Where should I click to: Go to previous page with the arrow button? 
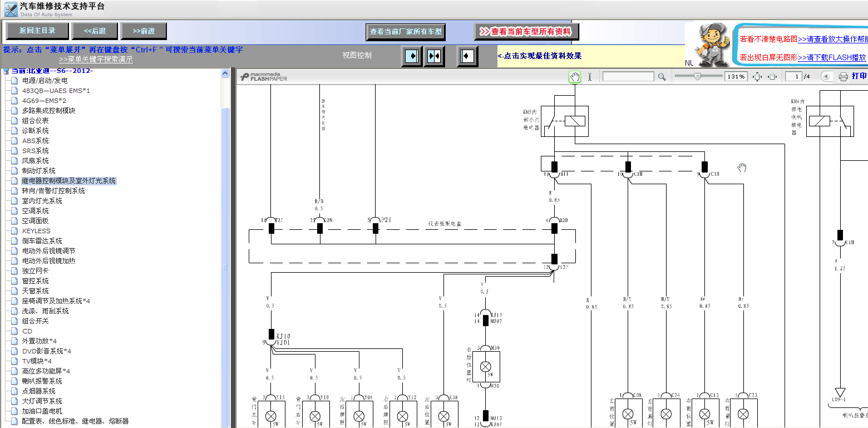[x=826, y=77]
